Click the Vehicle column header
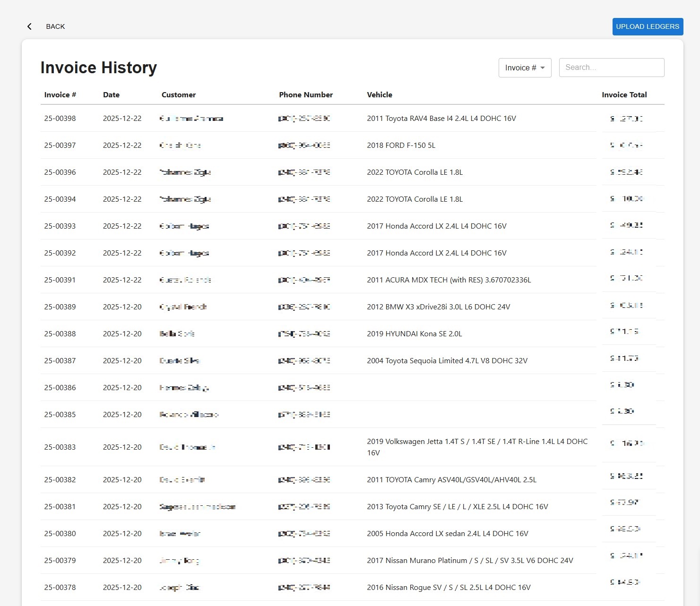The height and width of the screenshot is (606, 700). (x=379, y=94)
